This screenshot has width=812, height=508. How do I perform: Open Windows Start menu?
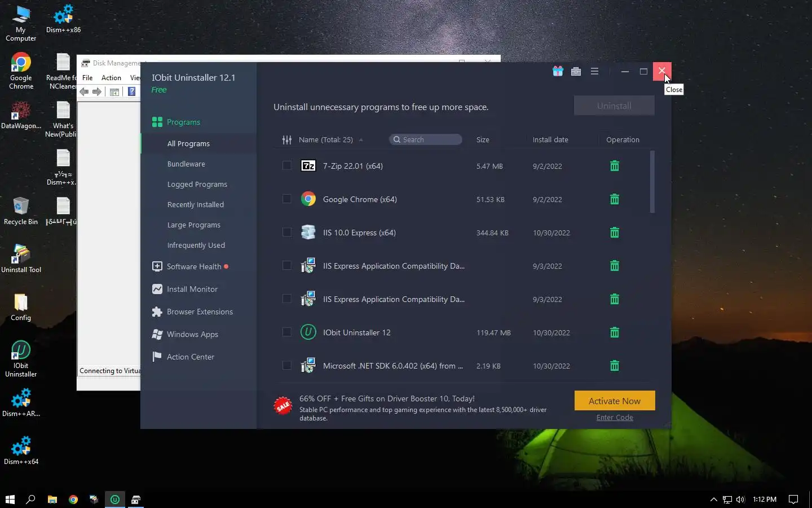10,499
